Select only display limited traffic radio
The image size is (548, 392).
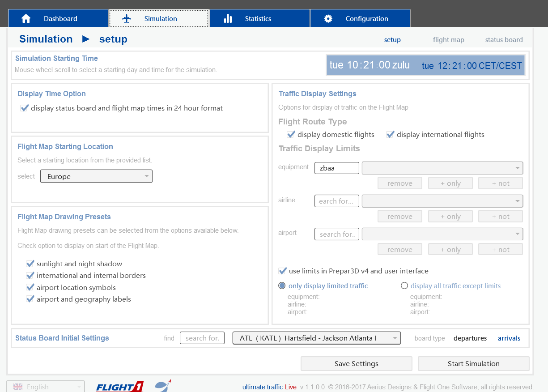[x=282, y=285]
